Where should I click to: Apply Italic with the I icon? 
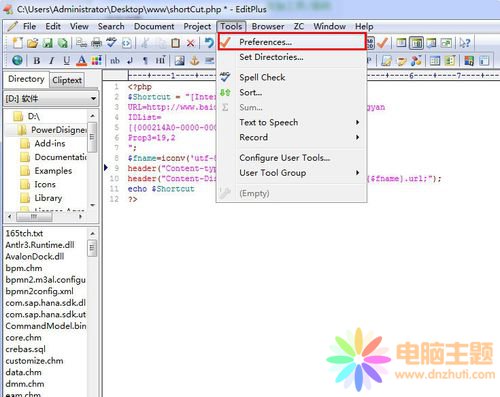pos(52,60)
